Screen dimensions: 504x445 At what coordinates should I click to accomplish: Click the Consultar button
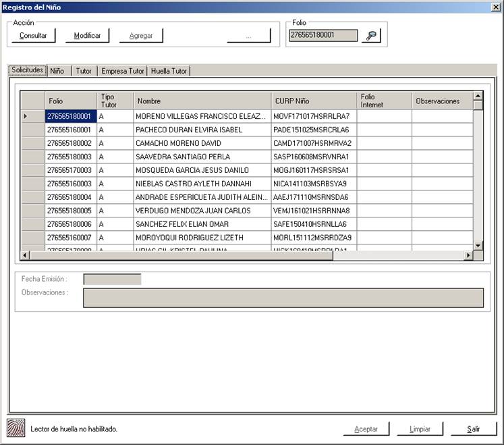pyautogui.click(x=33, y=36)
